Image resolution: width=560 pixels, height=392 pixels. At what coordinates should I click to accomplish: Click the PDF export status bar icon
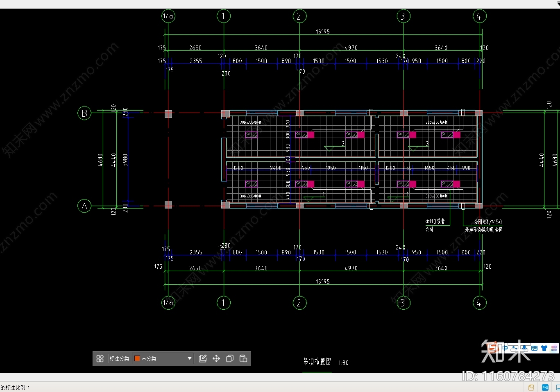pyautogui.click(x=531, y=387)
